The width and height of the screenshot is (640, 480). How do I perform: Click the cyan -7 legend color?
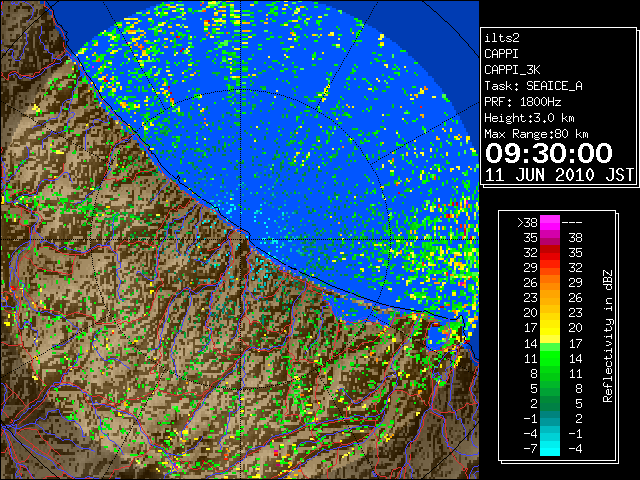(550, 449)
